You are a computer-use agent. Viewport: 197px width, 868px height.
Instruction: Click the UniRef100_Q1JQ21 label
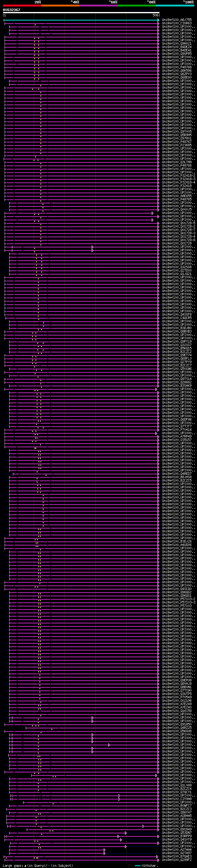pyautogui.click(x=177, y=274)
